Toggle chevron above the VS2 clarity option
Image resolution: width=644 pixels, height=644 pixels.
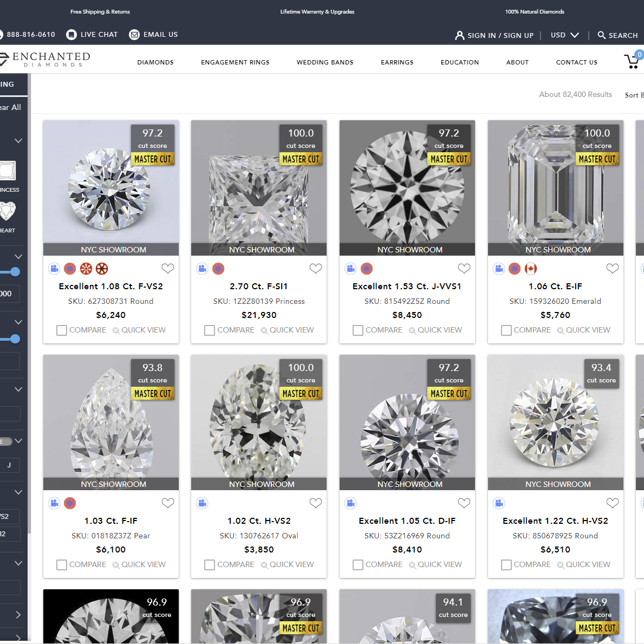tap(18, 492)
